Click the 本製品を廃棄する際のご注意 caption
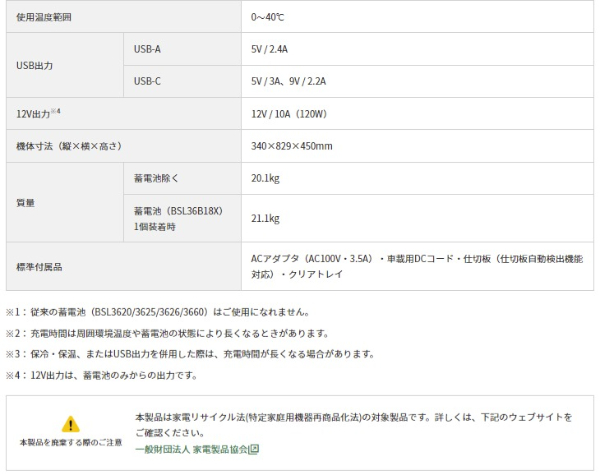Viewport: 600px width, 475px height. click(71, 442)
